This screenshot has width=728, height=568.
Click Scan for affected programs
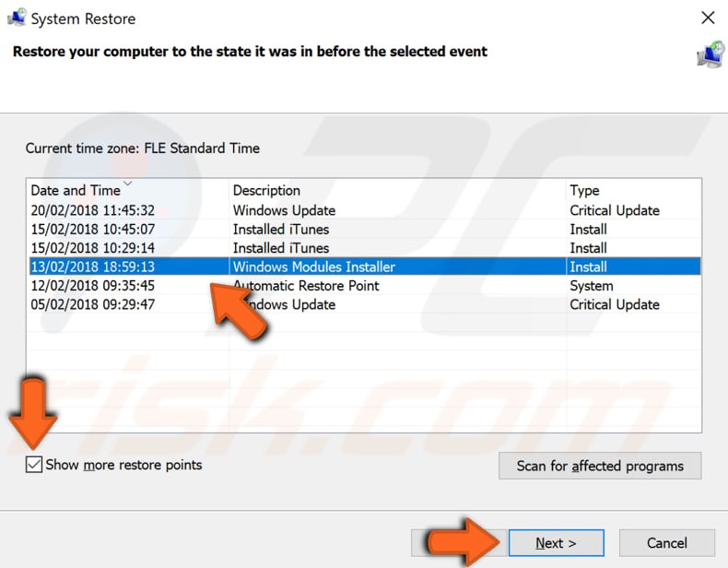[x=600, y=466]
